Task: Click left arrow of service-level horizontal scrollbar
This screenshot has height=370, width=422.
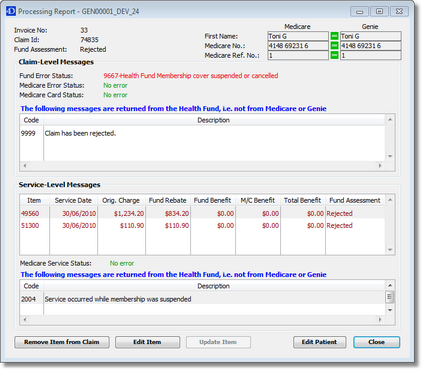Action: (25, 320)
